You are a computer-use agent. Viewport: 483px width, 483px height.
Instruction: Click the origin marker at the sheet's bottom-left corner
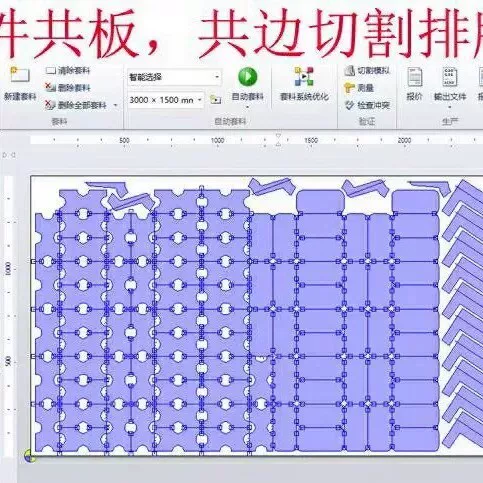(30, 456)
